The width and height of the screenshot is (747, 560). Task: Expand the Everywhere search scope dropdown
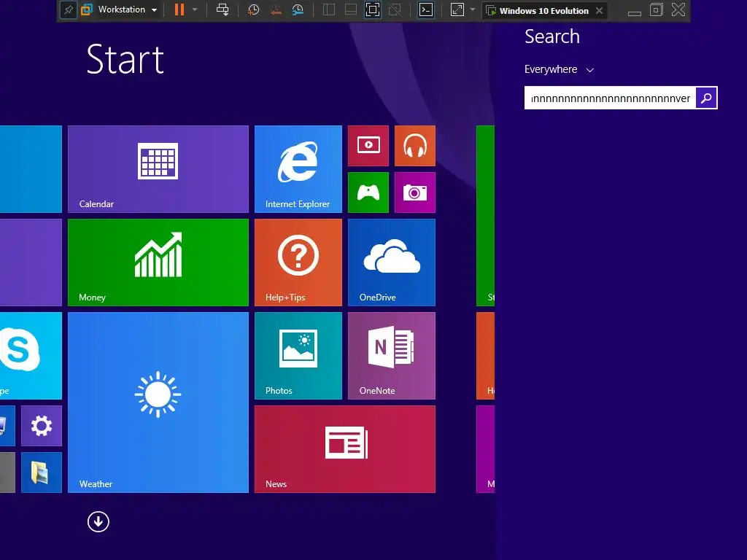tap(559, 69)
